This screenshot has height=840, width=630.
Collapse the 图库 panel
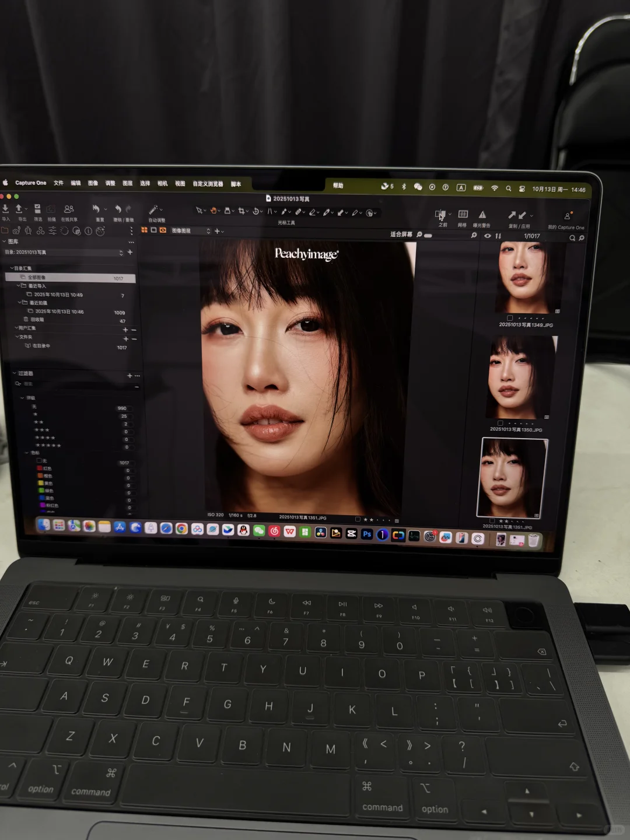coord(4,241)
